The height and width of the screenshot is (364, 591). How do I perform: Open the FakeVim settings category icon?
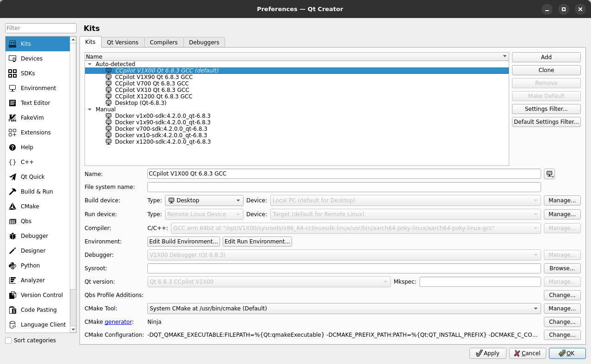click(12, 118)
